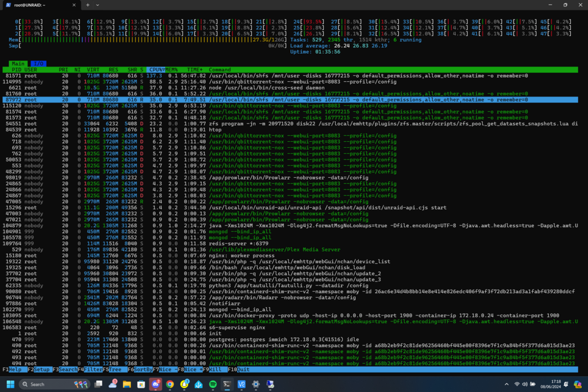The width and height of the screenshot is (588, 392).
Task: Close the root@UNRAID tab
Action: tap(74, 5)
